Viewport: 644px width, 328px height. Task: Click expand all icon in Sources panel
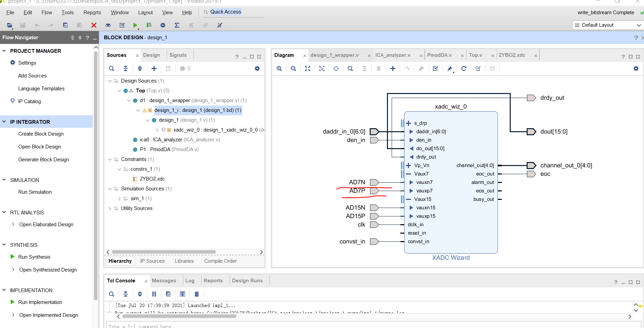coord(140,68)
